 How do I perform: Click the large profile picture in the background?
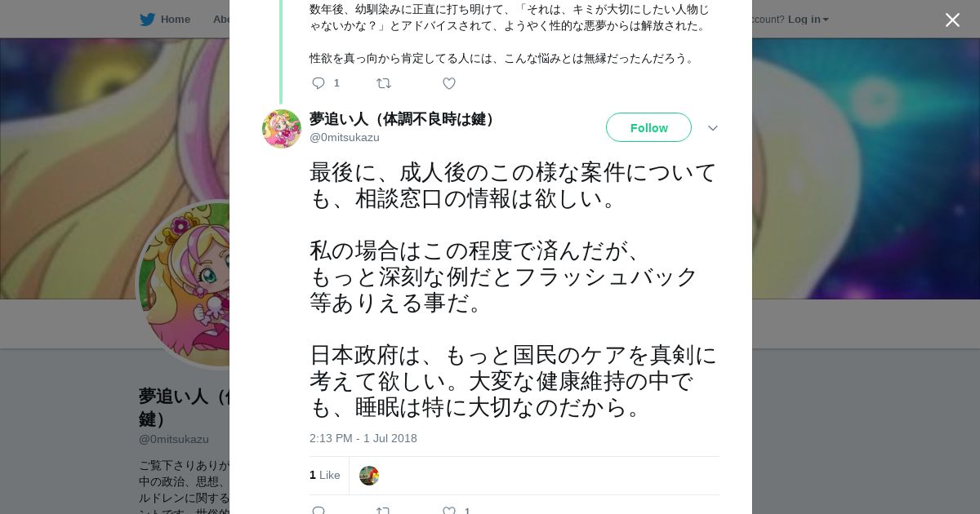point(184,286)
